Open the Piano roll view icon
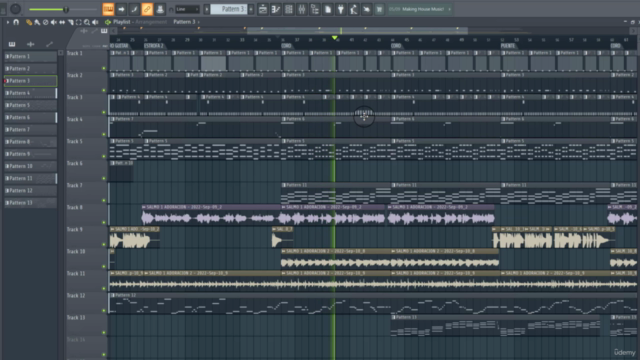 point(276,9)
